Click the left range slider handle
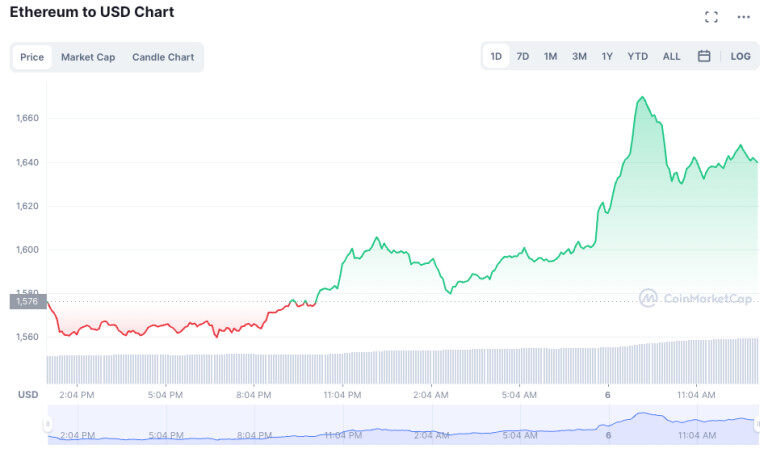768x453 pixels. click(x=47, y=425)
